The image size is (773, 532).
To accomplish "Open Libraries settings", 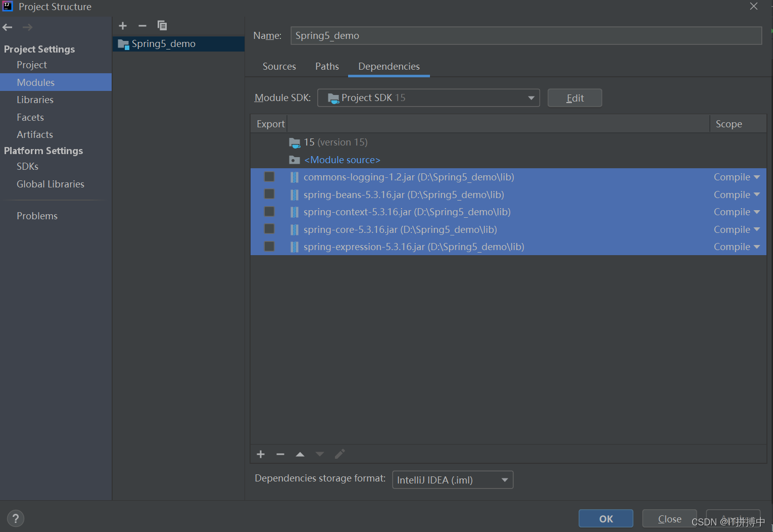I will [35, 100].
